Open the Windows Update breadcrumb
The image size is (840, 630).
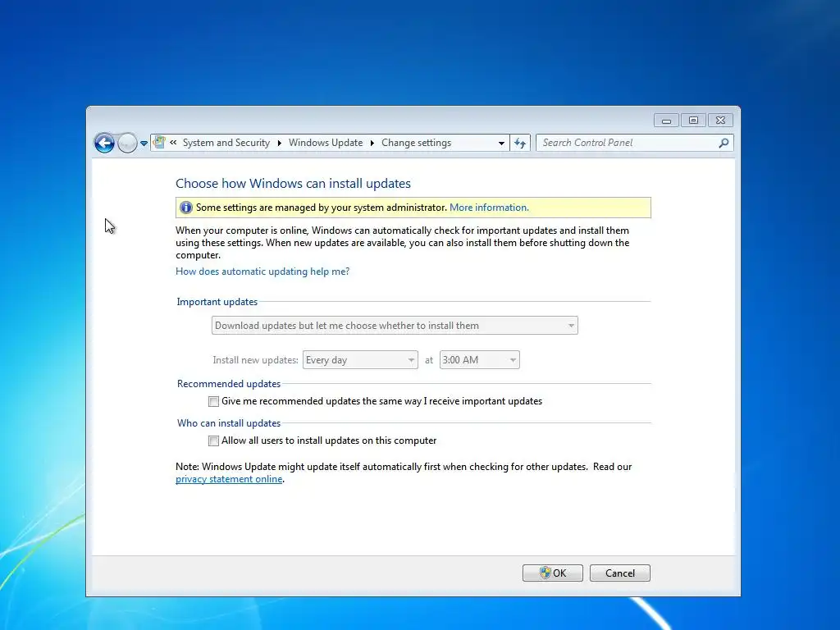tap(325, 143)
